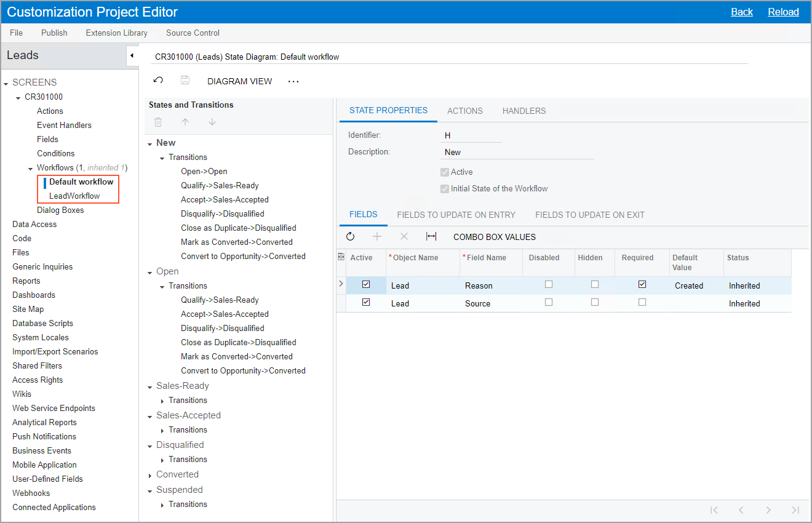Collapse the CR301000 screen node
The width and height of the screenshot is (812, 523).
point(18,97)
